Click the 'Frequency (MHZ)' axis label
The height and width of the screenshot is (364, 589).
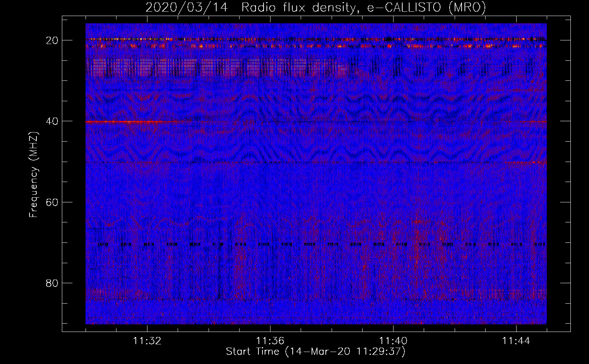tap(33, 175)
